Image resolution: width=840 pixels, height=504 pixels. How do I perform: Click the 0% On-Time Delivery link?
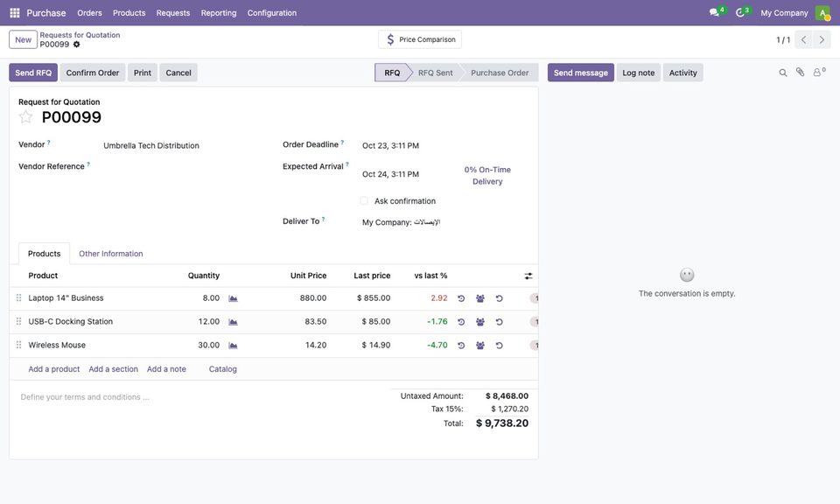click(487, 176)
